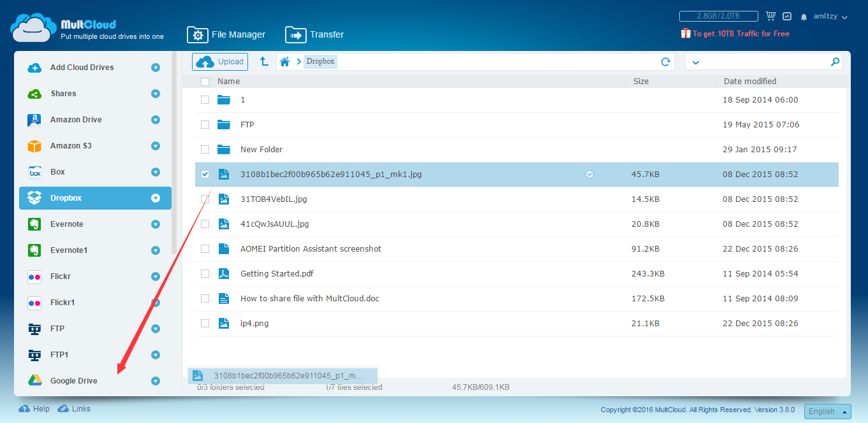Sort by Date modified column header

[750, 82]
